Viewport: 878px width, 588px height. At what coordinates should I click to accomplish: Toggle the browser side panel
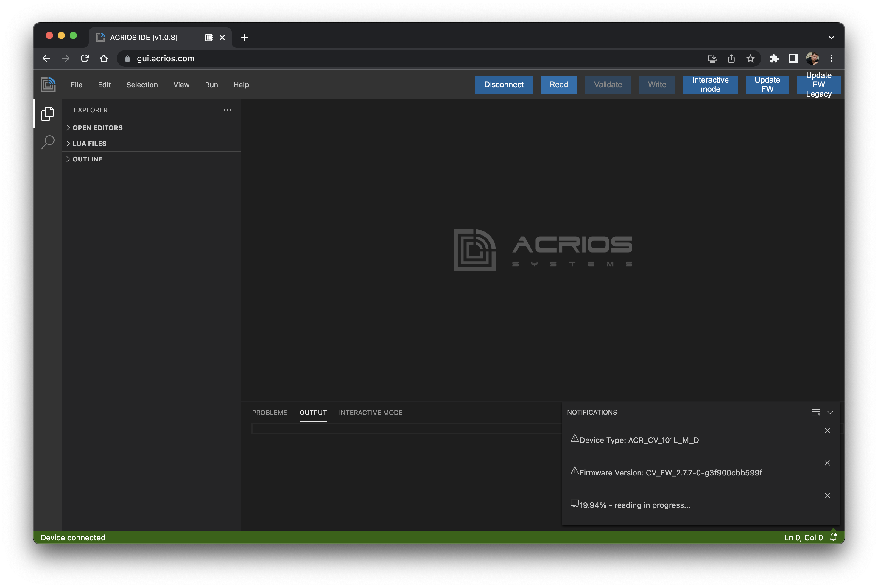point(793,58)
